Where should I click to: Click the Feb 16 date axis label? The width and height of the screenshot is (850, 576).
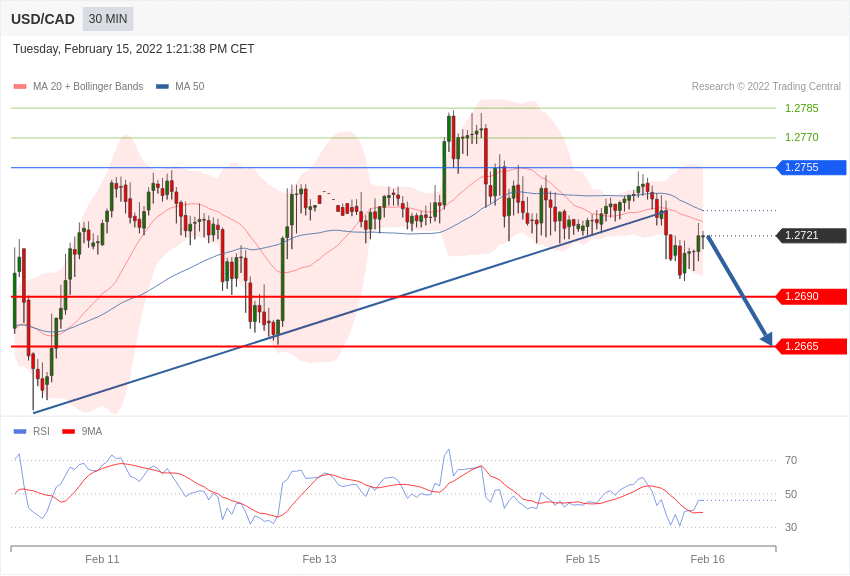tap(707, 559)
